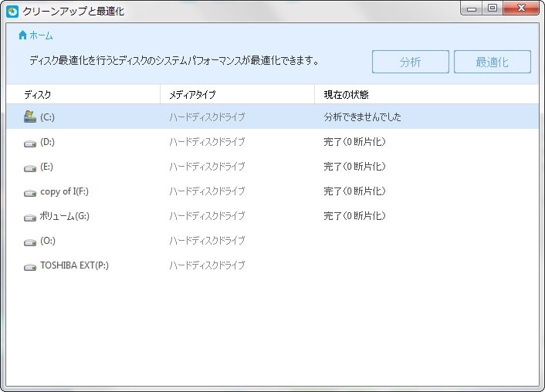Click the Windows system drive icon for C:
Viewport: 545px width, 392px height.
point(30,117)
